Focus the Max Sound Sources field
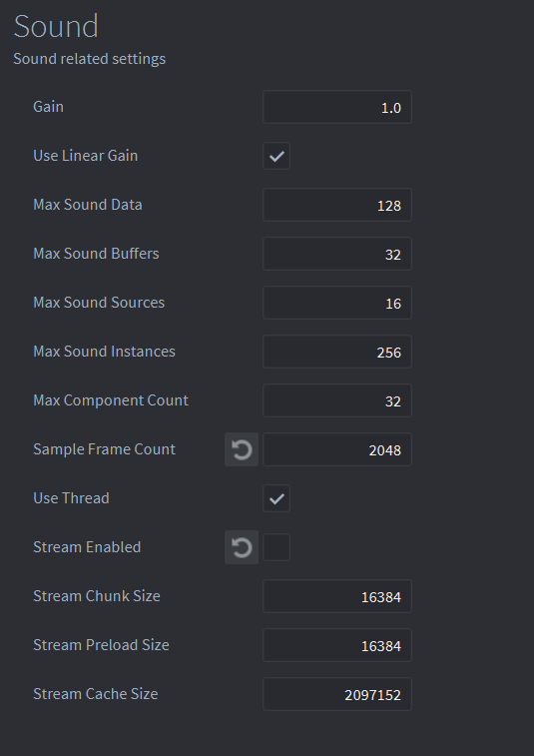The image size is (534, 756). tap(337, 303)
